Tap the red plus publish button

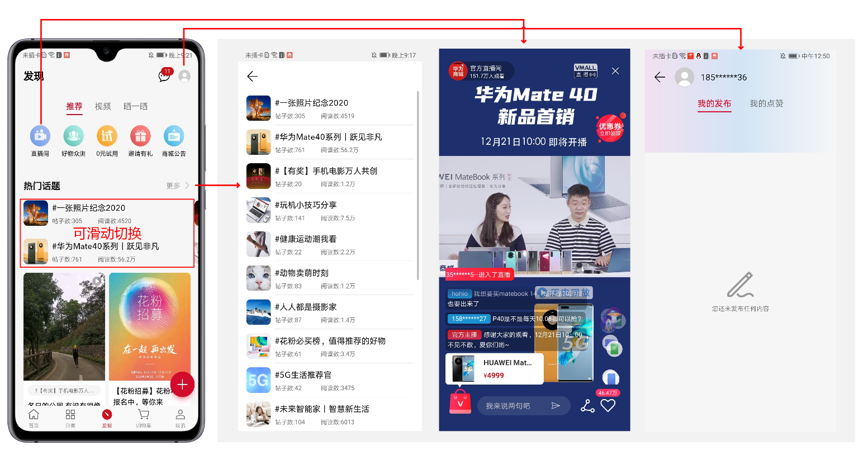182,384
